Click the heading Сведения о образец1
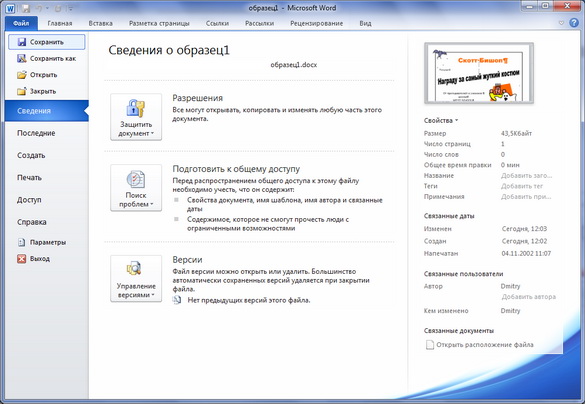Screen dimensions: 585x404 point(169,50)
